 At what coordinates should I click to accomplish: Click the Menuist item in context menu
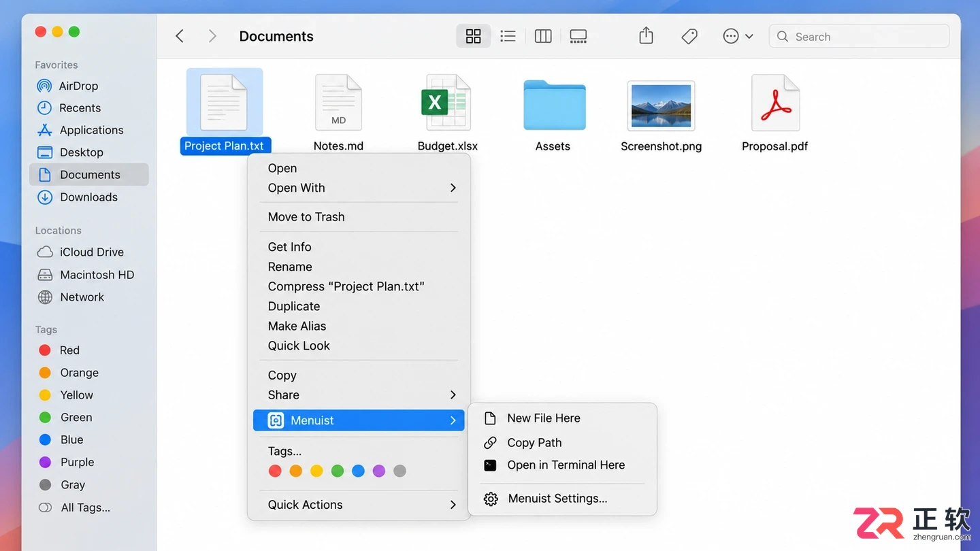pos(359,420)
